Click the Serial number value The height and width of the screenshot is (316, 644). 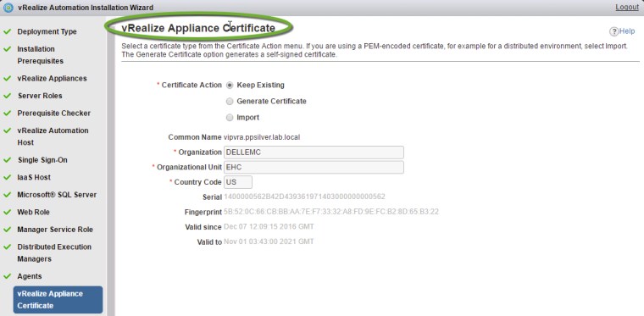point(304,197)
